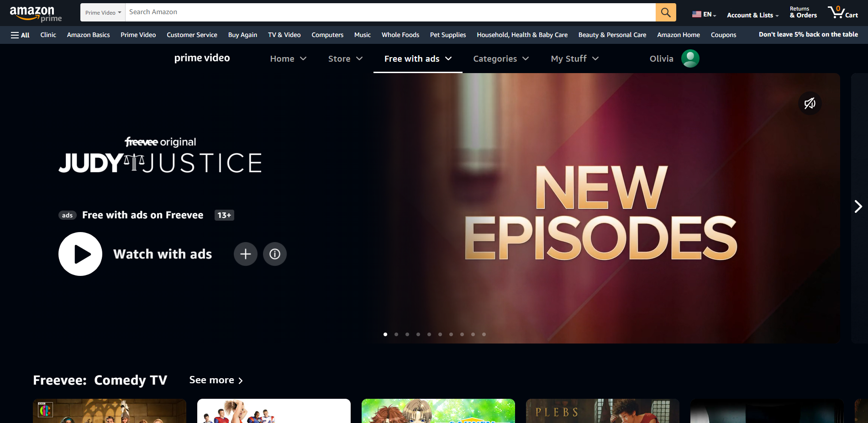Open the My Stuff dropdown
Screen dimensions: 868x423
pos(574,58)
